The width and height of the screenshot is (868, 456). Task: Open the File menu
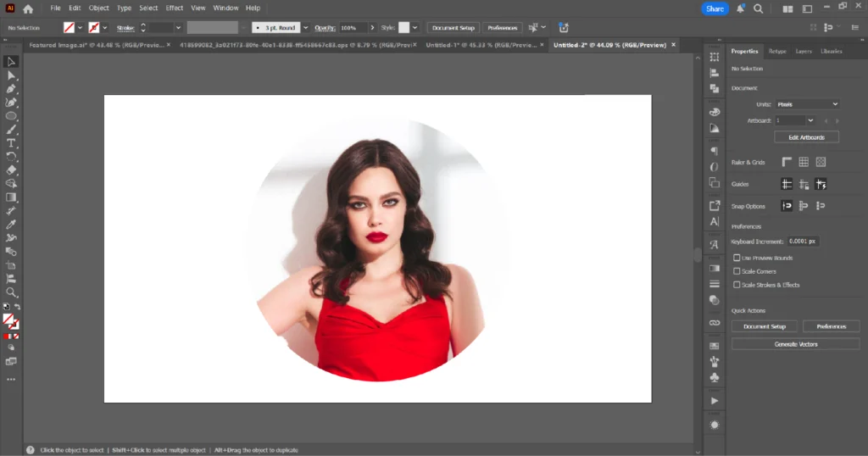tap(55, 8)
